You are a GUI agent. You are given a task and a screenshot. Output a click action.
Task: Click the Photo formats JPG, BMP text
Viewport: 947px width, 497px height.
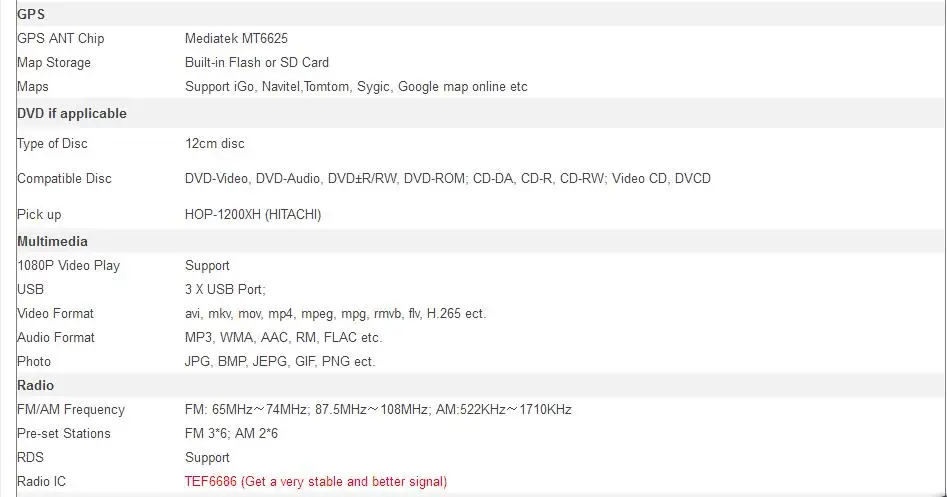[x=280, y=362]
